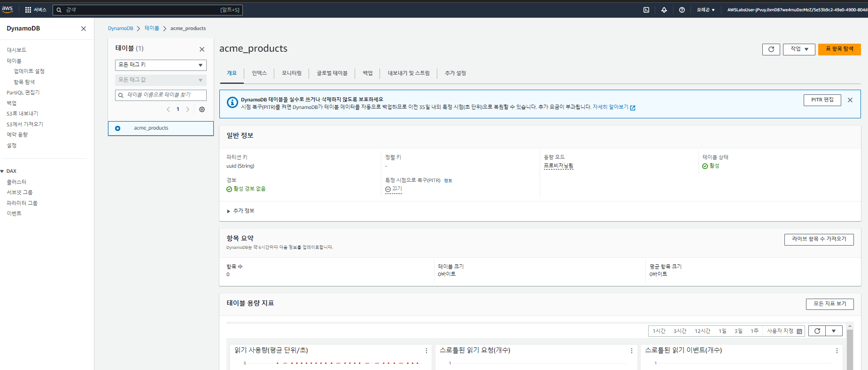
Task: Select the 12시간 time range
Action: coord(703,331)
